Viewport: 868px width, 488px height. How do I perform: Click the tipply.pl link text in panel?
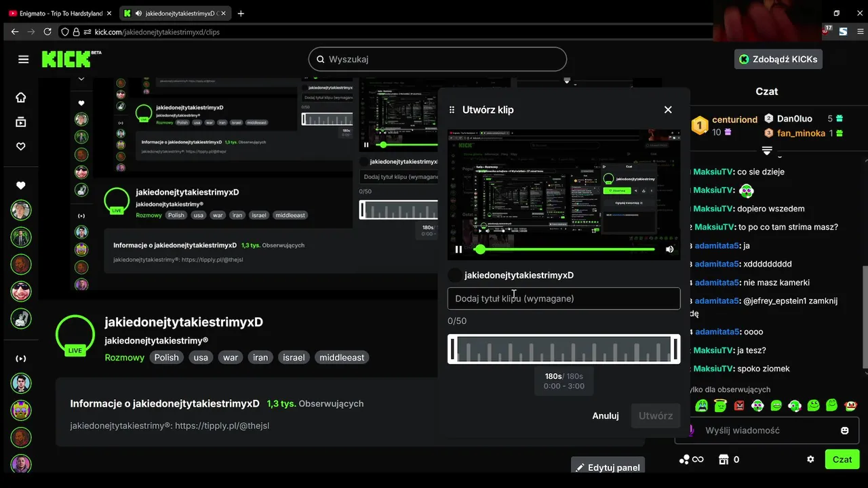click(222, 426)
